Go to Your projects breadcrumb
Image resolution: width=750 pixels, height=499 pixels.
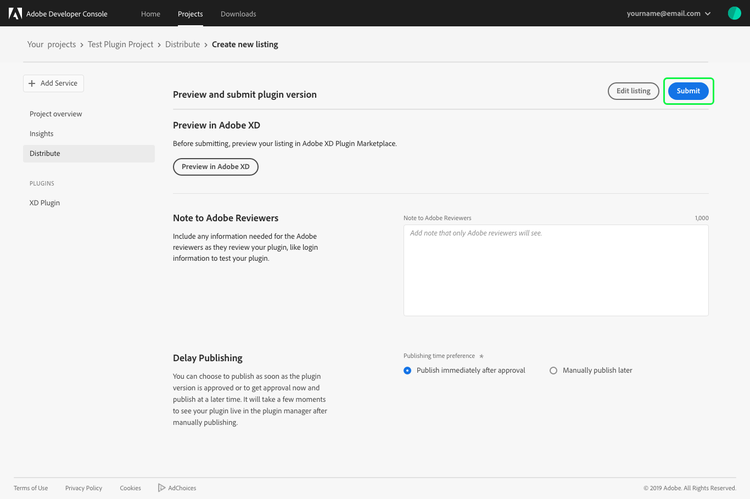point(51,44)
